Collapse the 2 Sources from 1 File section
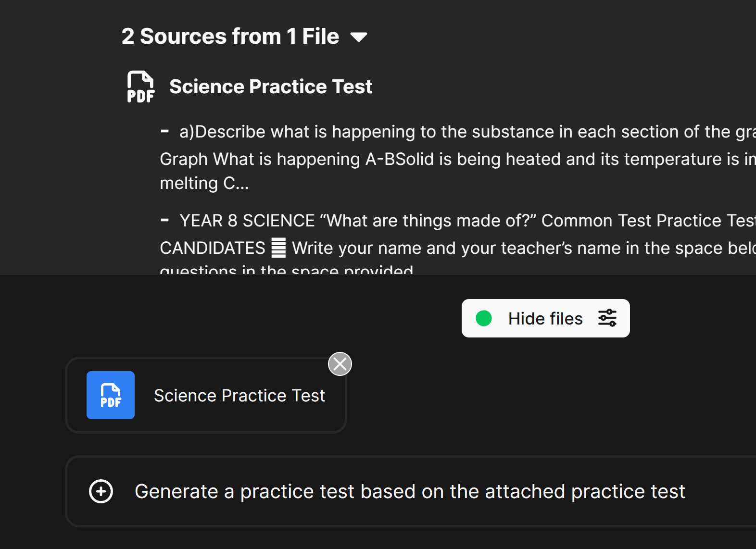The width and height of the screenshot is (756, 549). point(359,36)
